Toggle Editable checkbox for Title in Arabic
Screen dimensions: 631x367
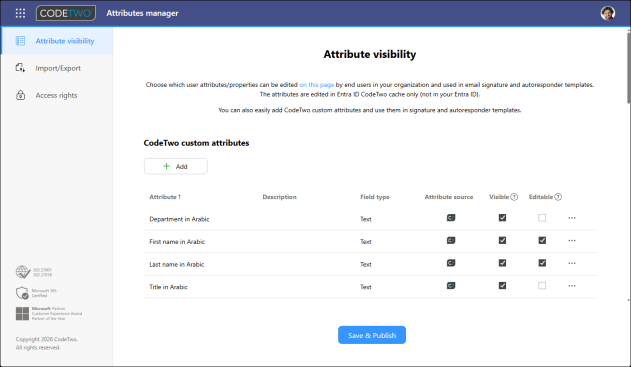(x=542, y=285)
